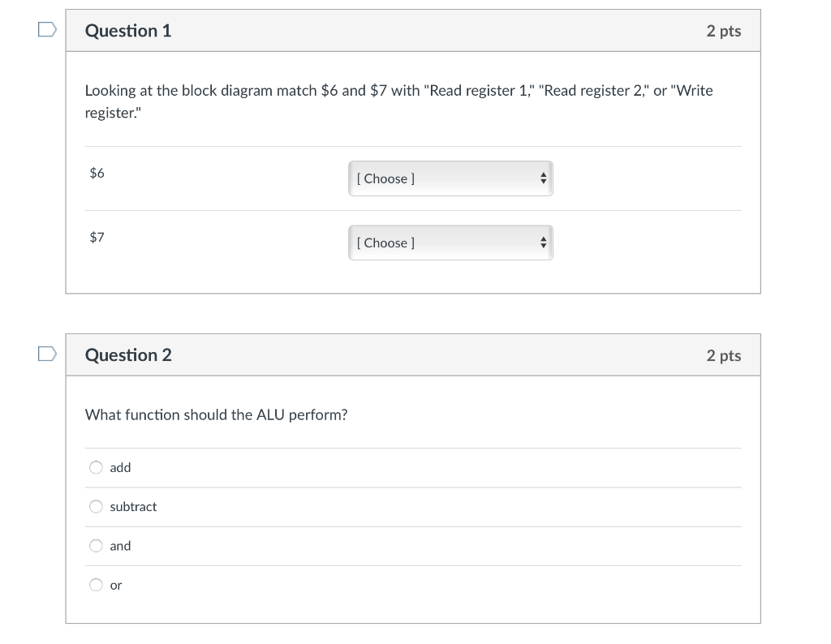
Task: Select the "subtract" radio button
Action: pos(96,506)
